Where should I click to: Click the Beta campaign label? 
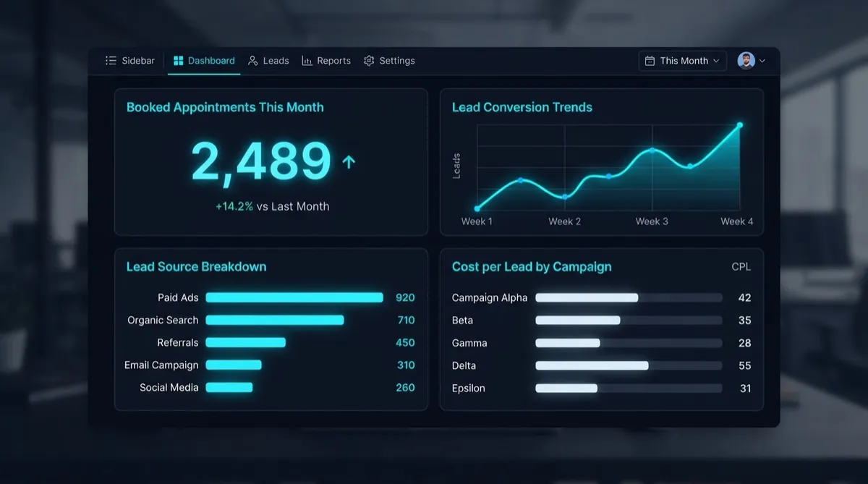tap(462, 320)
